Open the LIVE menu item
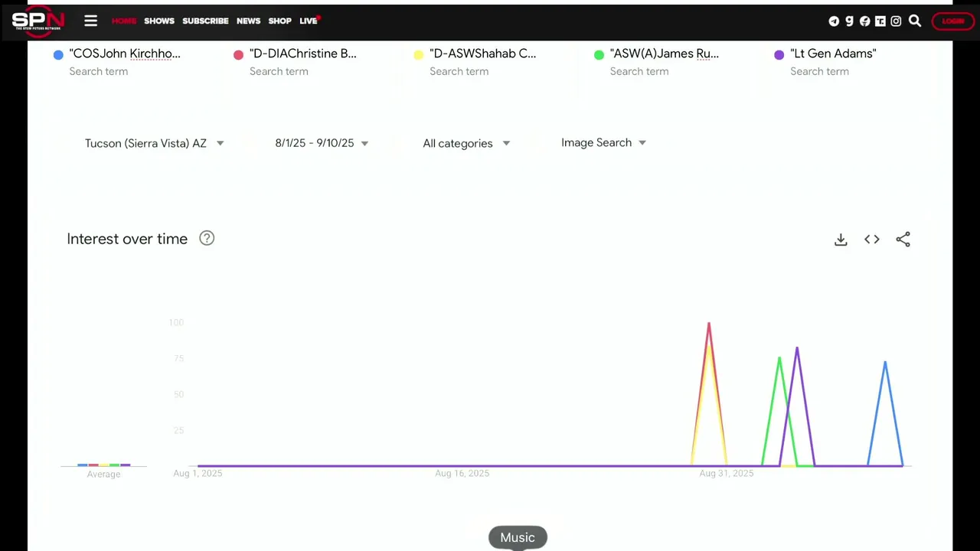The width and height of the screenshot is (980, 551). [309, 21]
